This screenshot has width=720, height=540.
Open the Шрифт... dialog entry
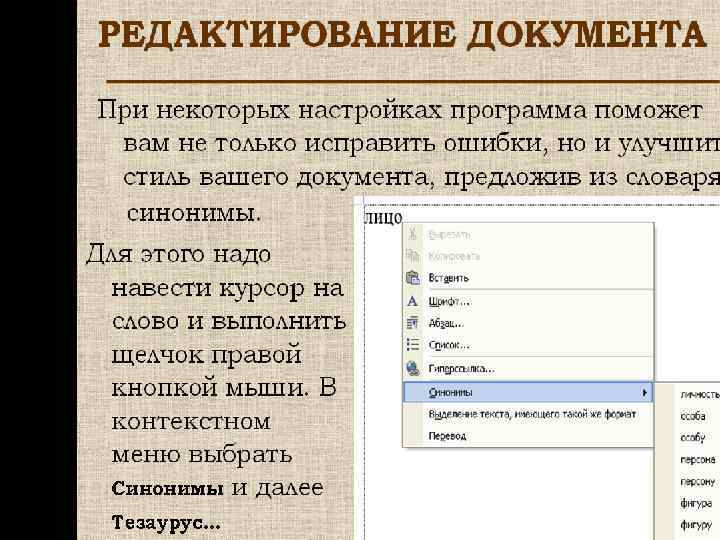528,301
